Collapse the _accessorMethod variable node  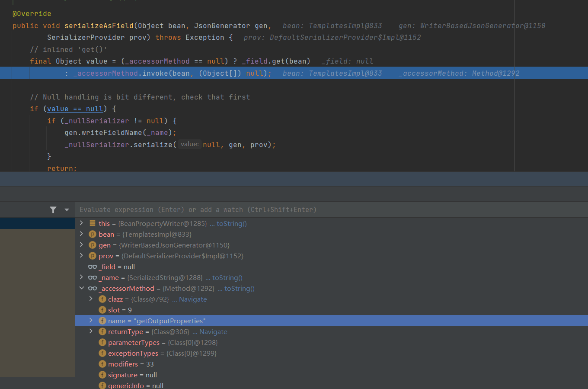click(x=81, y=288)
